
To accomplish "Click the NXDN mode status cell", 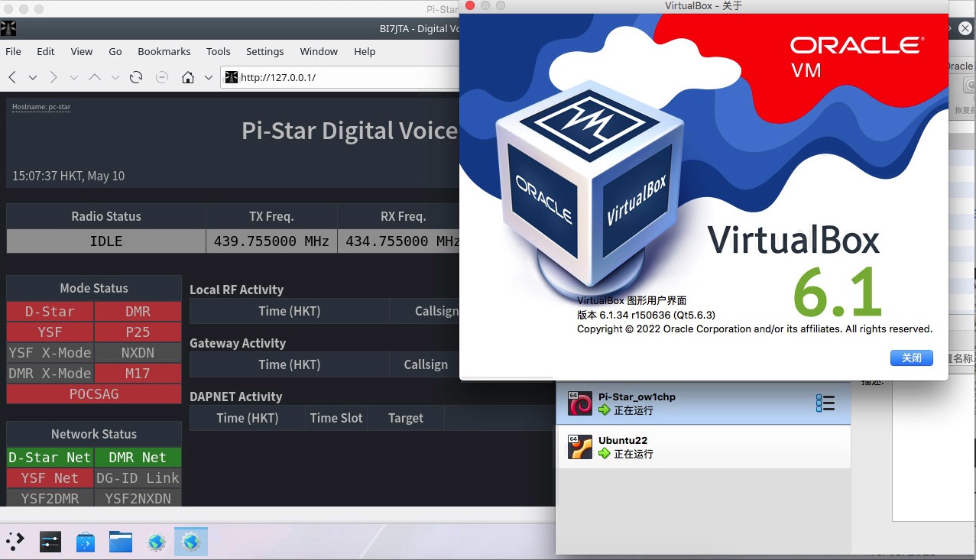I will click(x=138, y=353).
